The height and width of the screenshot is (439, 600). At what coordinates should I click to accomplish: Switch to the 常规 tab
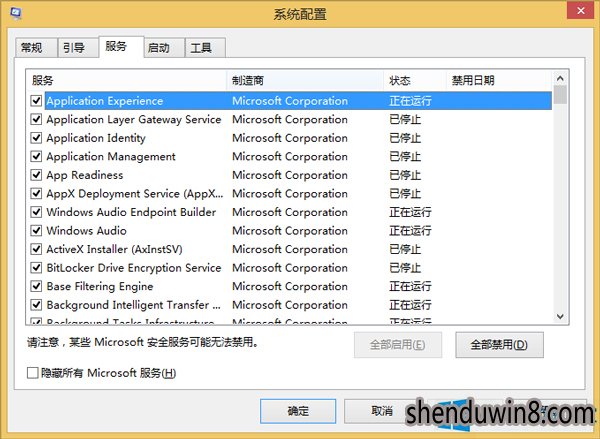tap(36, 47)
